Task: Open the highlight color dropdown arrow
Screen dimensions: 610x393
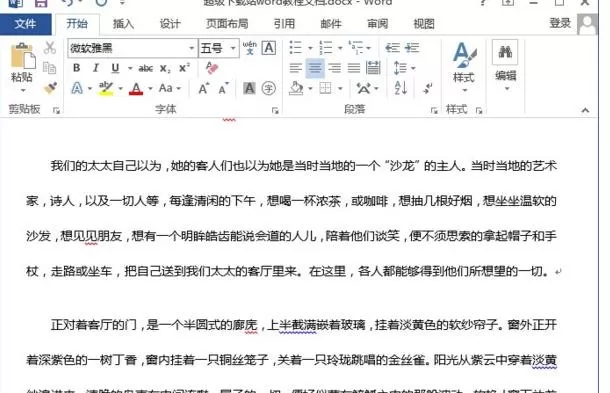Action: click(120, 89)
